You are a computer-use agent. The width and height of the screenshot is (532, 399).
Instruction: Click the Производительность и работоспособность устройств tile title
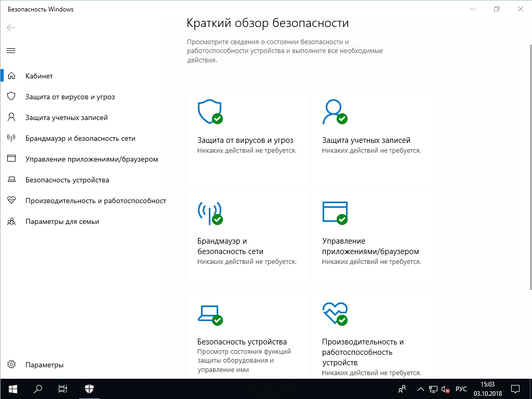[363, 352]
